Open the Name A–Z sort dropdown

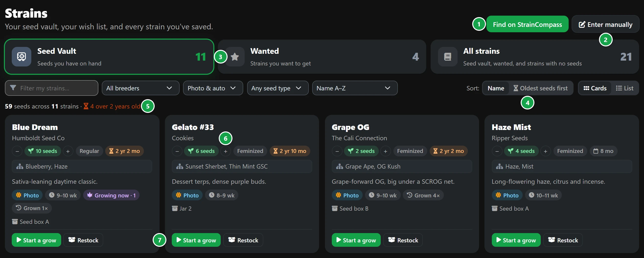pyautogui.click(x=355, y=88)
